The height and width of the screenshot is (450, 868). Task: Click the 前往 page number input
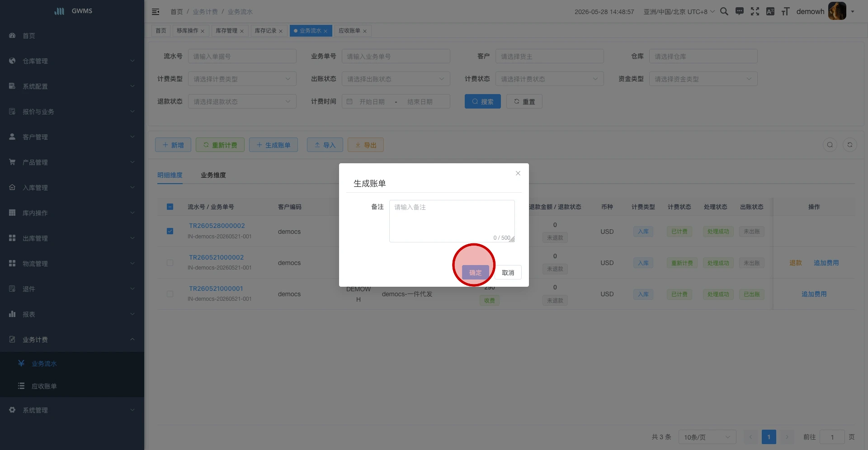pos(832,437)
